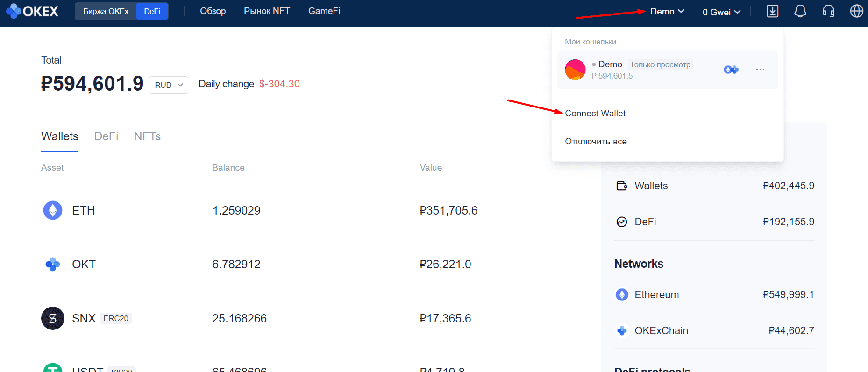
Task: Click the Balance column header
Action: coord(228,167)
